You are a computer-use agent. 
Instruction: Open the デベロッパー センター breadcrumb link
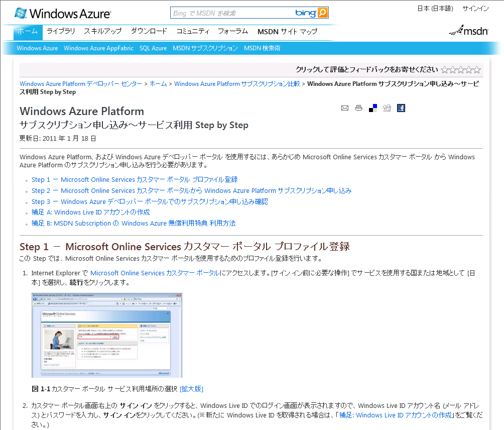pyautogui.click(x=81, y=84)
